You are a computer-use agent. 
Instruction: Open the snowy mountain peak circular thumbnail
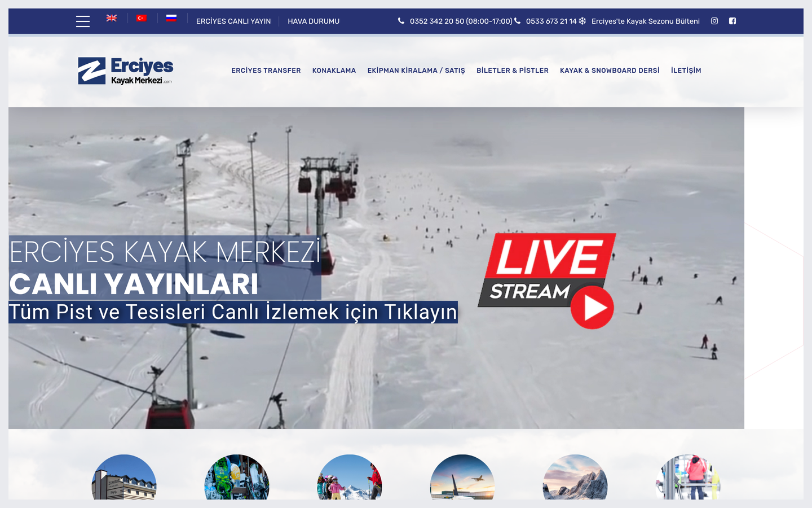575,477
